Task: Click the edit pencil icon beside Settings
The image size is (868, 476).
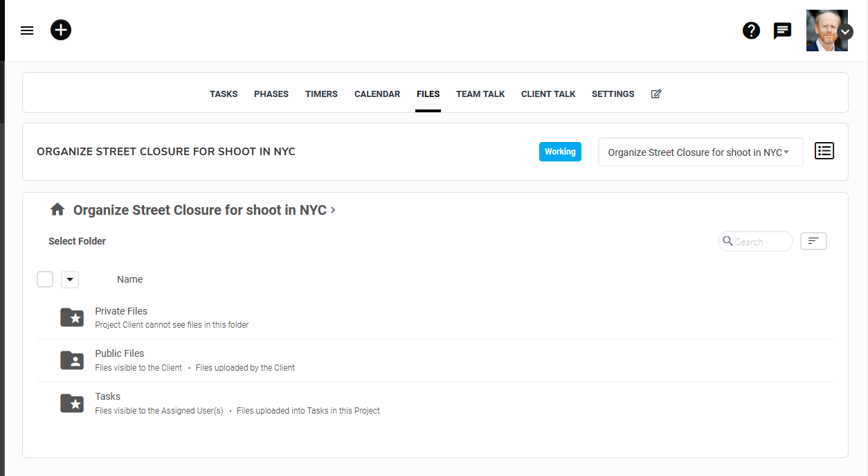Action: click(x=656, y=94)
